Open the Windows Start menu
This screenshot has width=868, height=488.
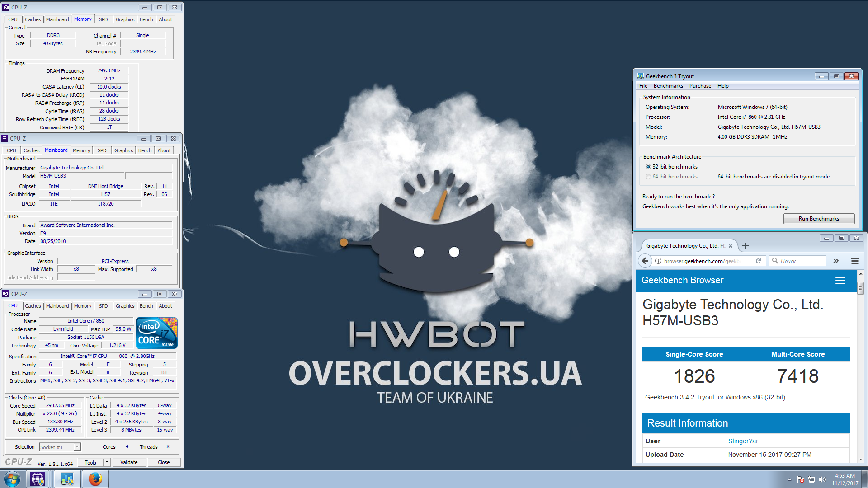12,479
